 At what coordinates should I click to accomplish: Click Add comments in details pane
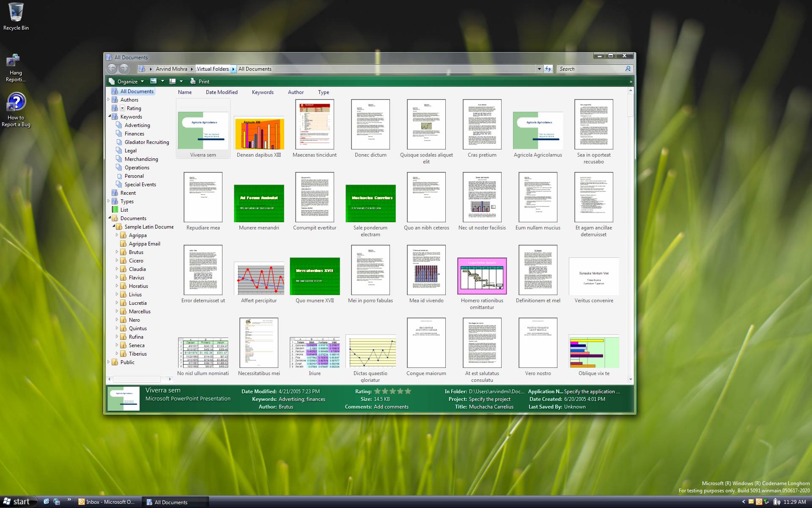point(391,407)
